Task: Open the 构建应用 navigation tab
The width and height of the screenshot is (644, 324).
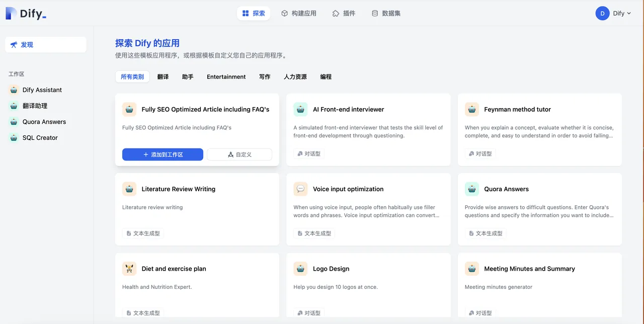Action: (299, 14)
